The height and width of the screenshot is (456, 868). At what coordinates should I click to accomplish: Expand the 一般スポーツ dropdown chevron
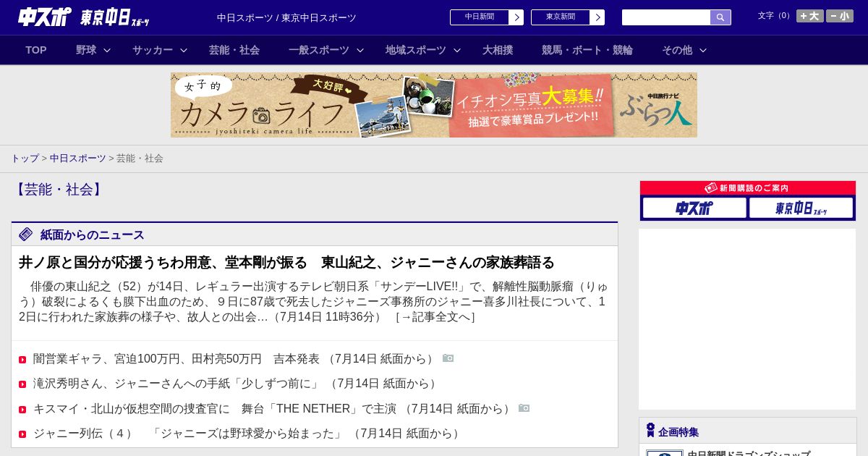tap(360, 50)
